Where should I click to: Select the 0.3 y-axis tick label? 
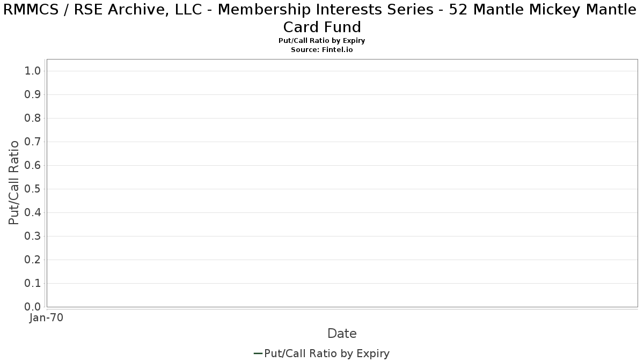tap(33, 237)
